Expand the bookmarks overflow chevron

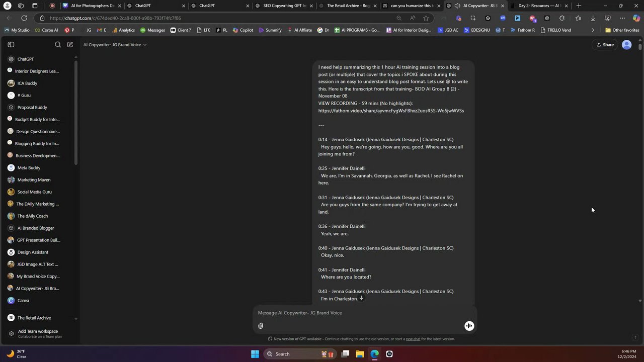click(593, 30)
